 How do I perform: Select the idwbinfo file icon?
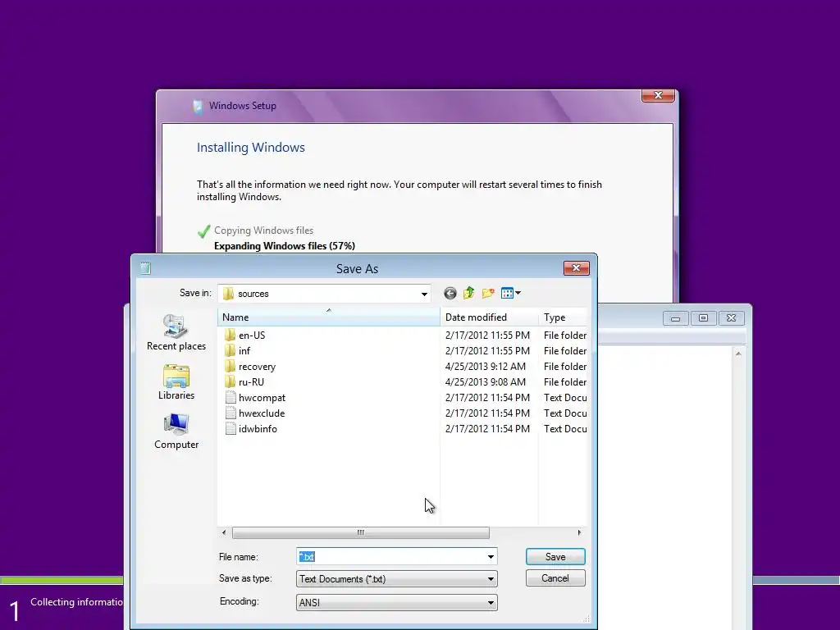pos(231,428)
